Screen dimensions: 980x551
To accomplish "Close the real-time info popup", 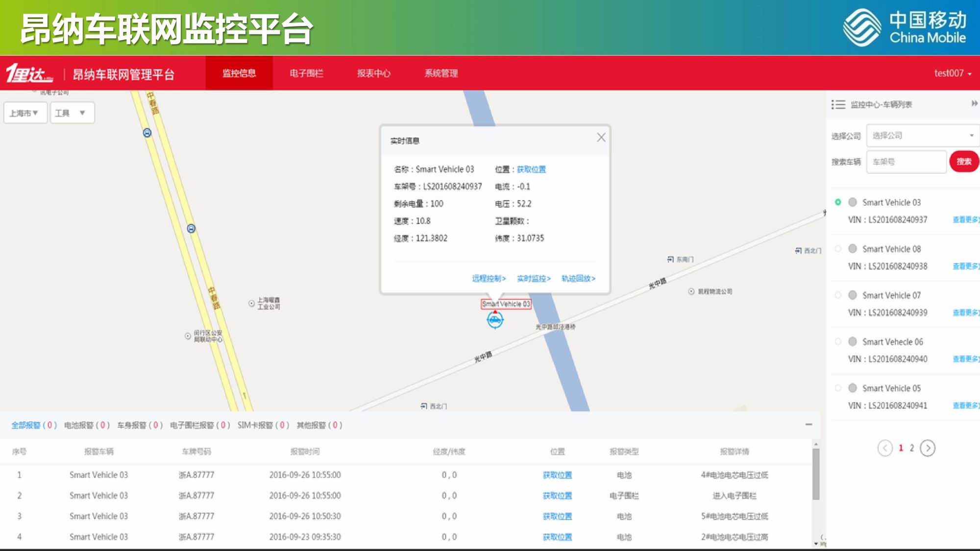I will tap(601, 138).
